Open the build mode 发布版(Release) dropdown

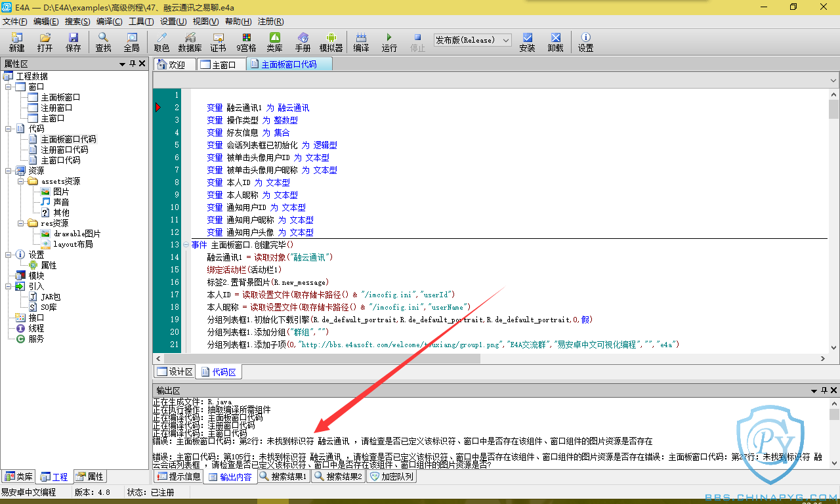coord(472,40)
